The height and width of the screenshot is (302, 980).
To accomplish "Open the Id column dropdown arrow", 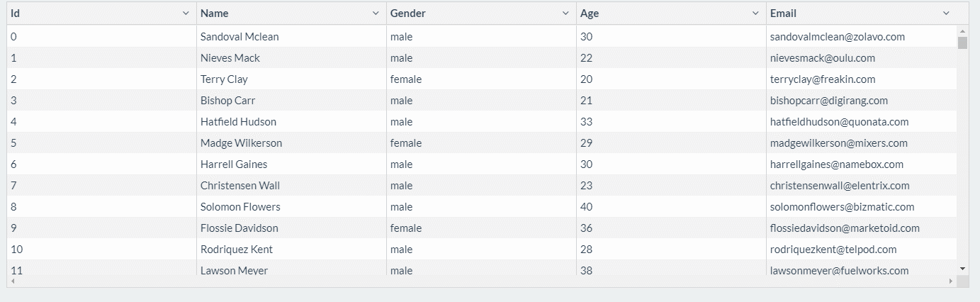I will click(x=186, y=13).
